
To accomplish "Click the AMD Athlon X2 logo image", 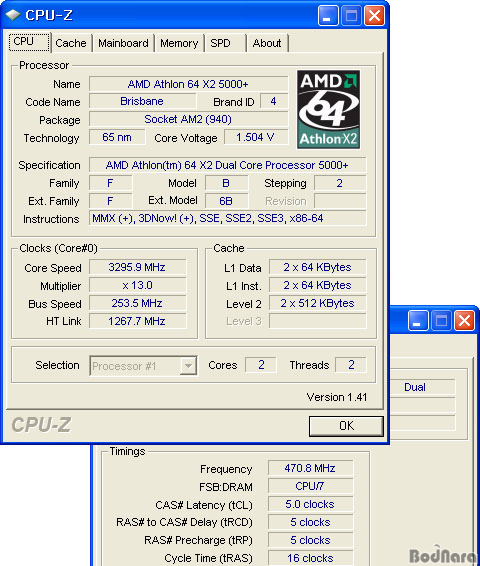I will click(328, 109).
